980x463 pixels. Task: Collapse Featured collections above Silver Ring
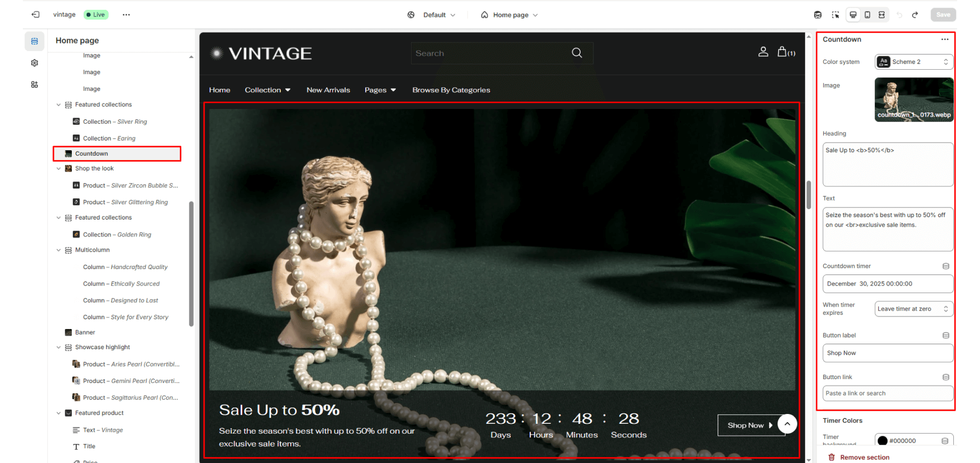(x=58, y=105)
